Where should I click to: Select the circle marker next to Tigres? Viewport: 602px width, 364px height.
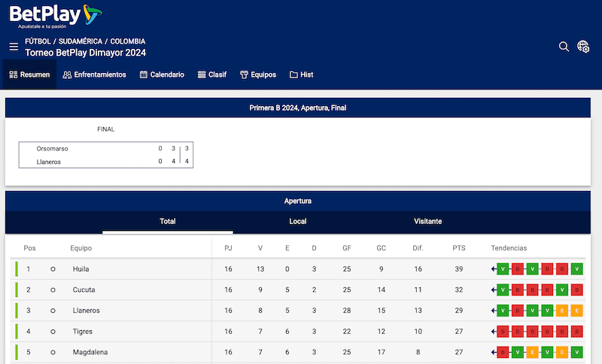click(53, 332)
